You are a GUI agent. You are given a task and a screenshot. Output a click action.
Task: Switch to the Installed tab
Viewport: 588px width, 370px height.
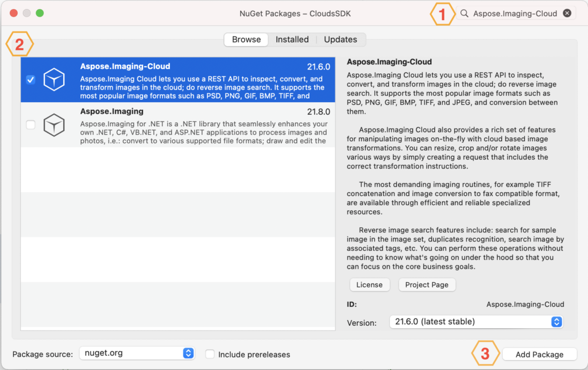(x=292, y=40)
